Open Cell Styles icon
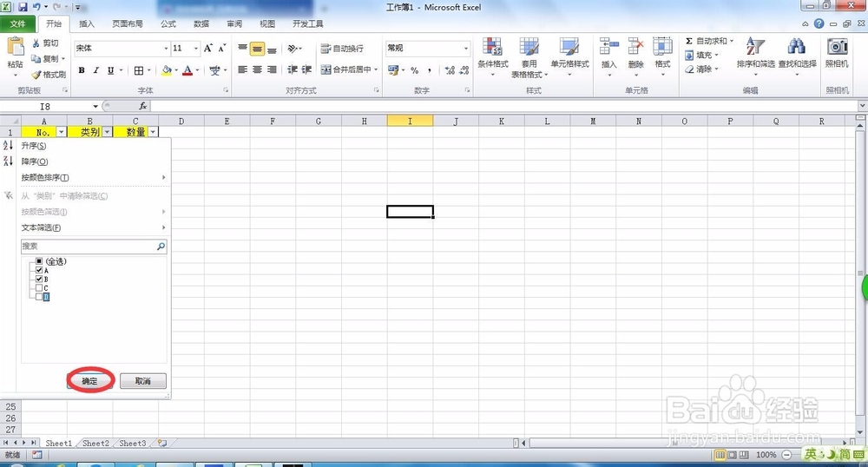868x467 pixels. tap(569, 47)
